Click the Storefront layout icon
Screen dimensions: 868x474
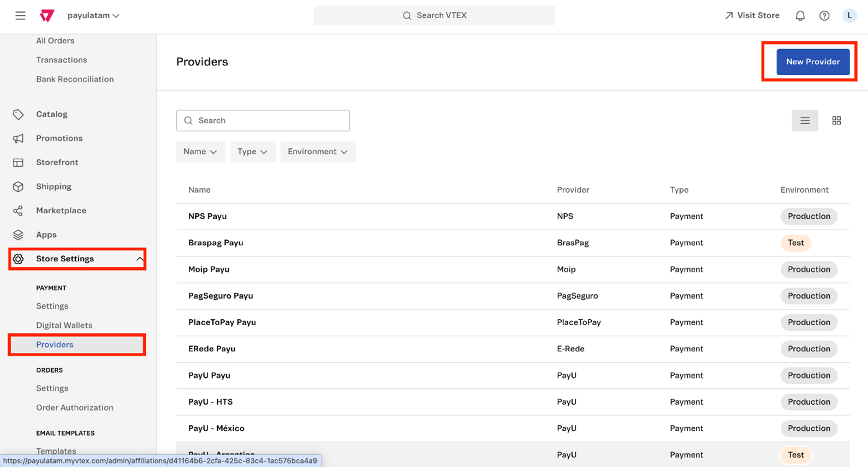tap(18, 163)
